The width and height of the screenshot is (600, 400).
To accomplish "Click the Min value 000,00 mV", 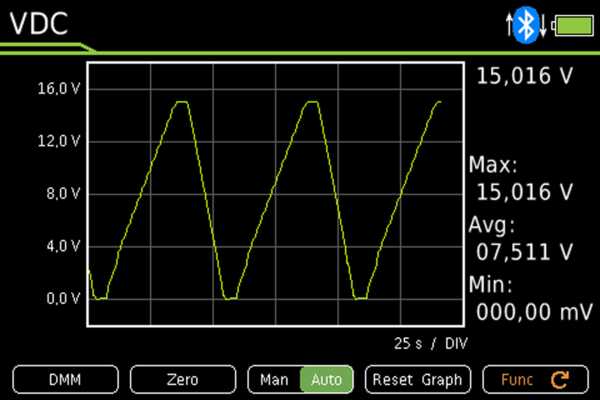I will click(x=530, y=312).
